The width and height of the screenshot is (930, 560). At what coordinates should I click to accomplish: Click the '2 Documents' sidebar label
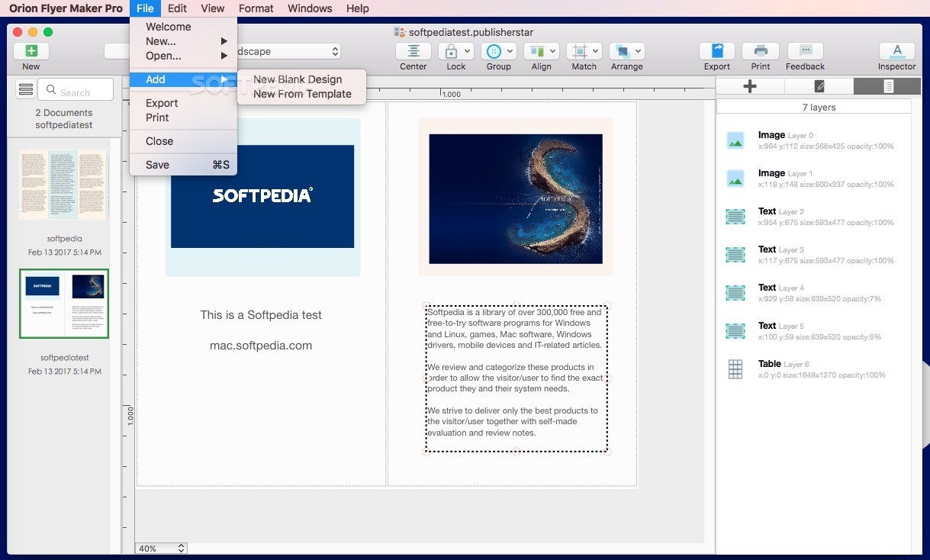click(x=64, y=113)
